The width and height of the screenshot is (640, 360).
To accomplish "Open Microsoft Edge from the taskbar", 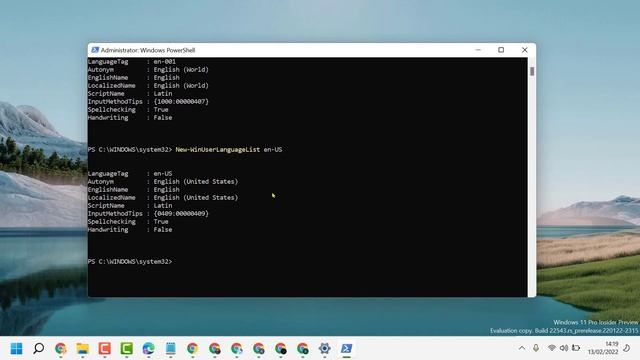I will coord(149,349).
